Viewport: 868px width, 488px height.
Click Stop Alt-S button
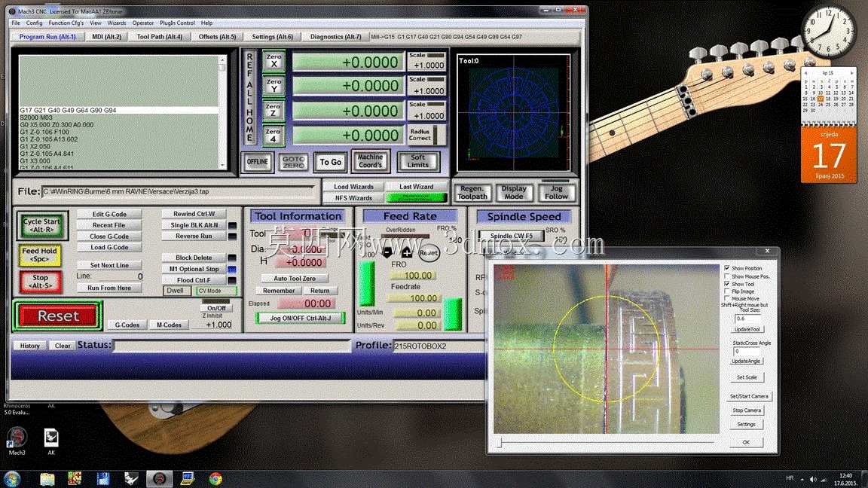pyautogui.click(x=40, y=282)
